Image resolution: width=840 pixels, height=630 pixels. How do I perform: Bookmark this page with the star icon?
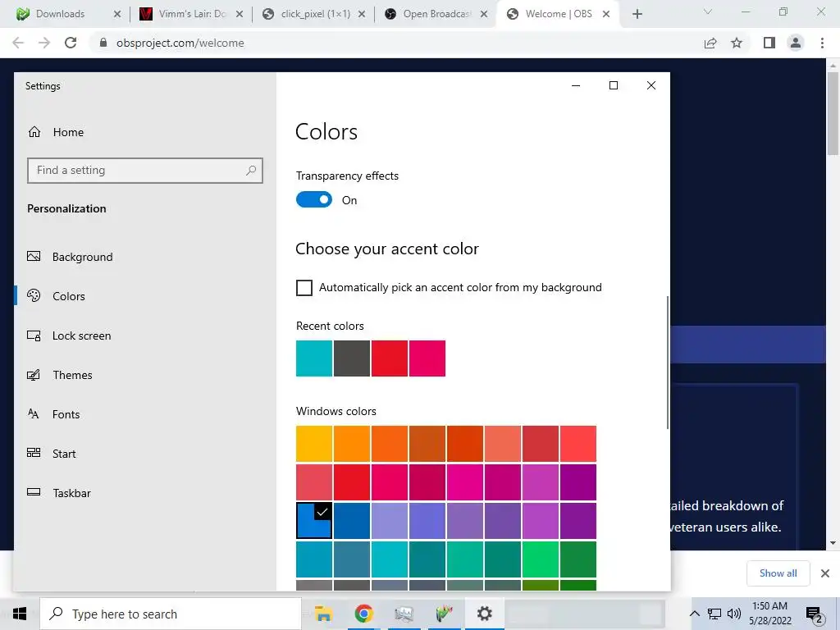(x=737, y=43)
